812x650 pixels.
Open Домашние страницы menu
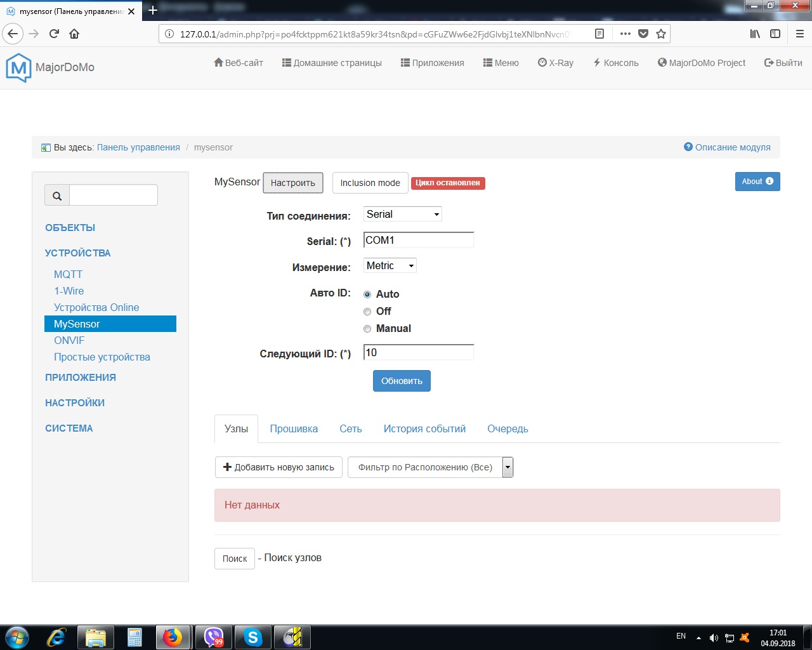click(332, 63)
